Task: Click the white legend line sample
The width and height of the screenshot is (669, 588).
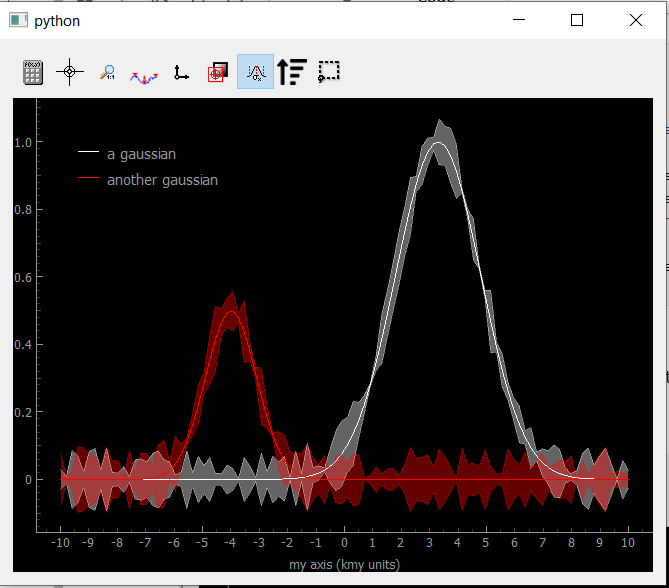Action: [88, 151]
